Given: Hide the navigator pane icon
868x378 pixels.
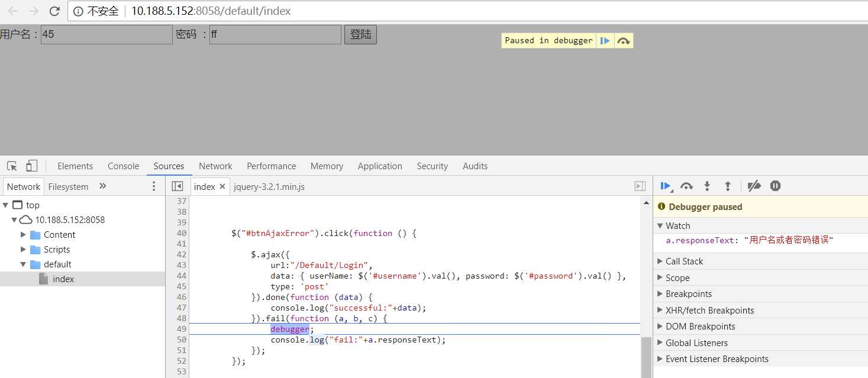Looking at the screenshot, I should click(177, 186).
